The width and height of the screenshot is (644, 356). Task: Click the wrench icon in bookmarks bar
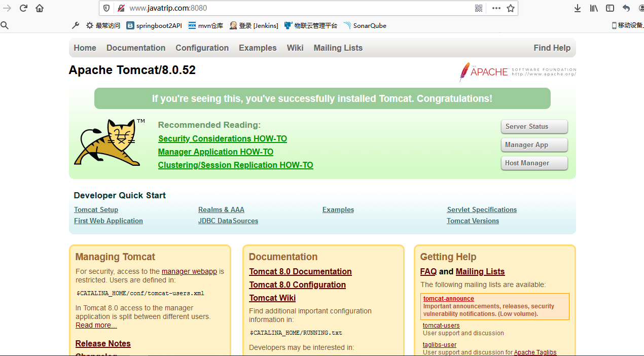[76, 25]
